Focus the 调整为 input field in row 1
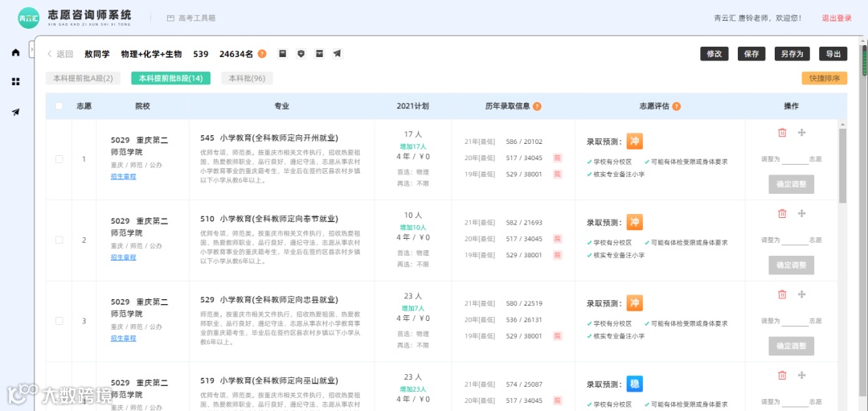This screenshot has width=868, height=411. (x=795, y=159)
